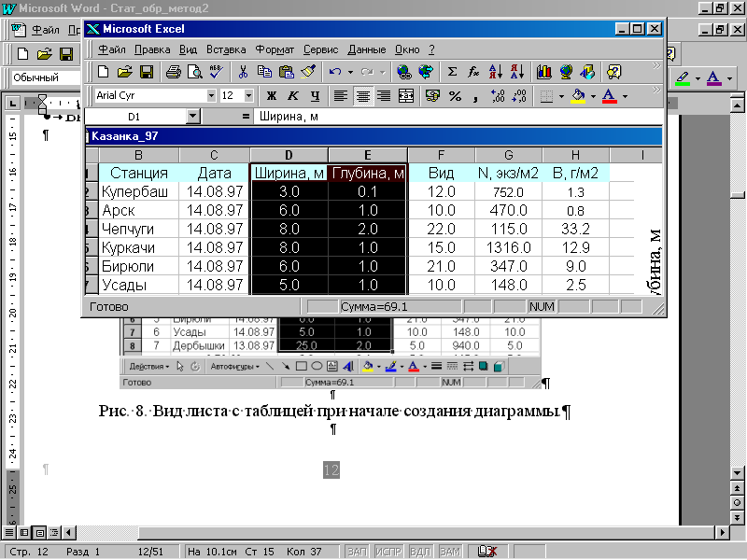The image size is (747, 560).
Task: Apply Word's green highlight pen color
Action: tap(684, 78)
